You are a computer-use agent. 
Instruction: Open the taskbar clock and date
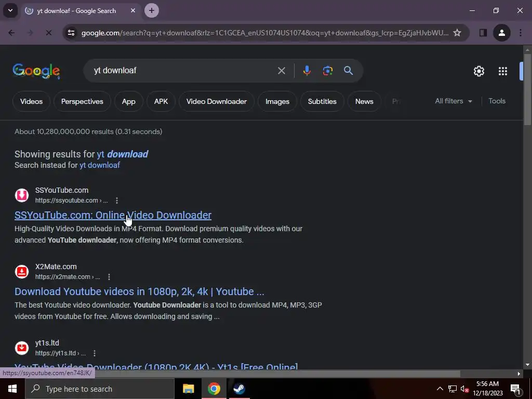point(488,389)
